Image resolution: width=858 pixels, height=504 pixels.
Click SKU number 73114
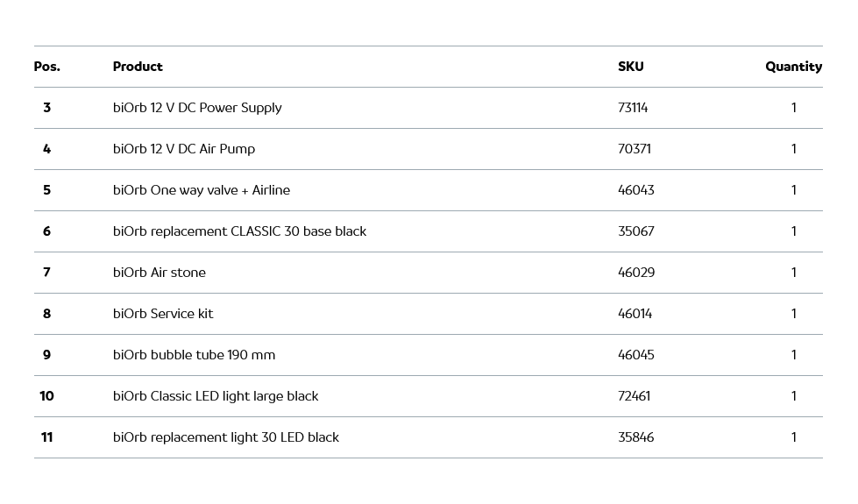pos(633,108)
